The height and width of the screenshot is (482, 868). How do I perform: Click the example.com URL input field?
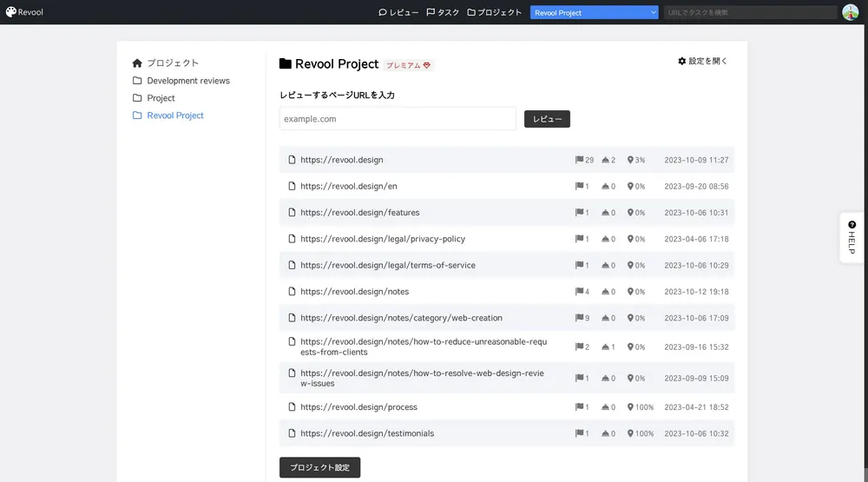tap(398, 119)
